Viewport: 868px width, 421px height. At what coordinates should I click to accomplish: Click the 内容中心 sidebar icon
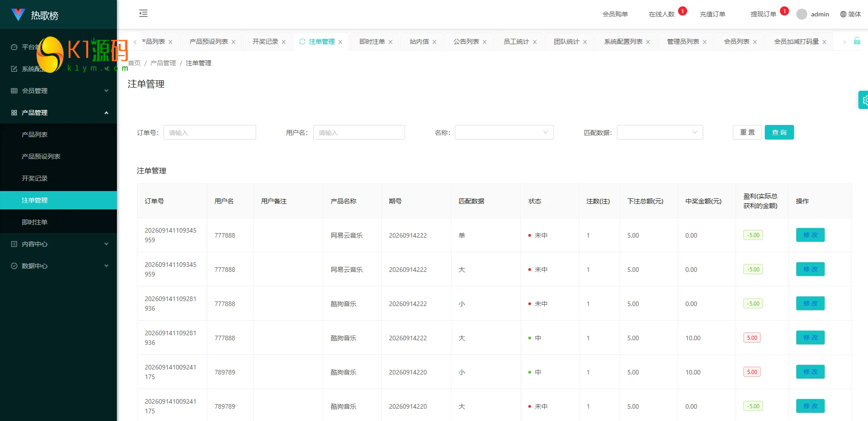pyautogui.click(x=14, y=244)
